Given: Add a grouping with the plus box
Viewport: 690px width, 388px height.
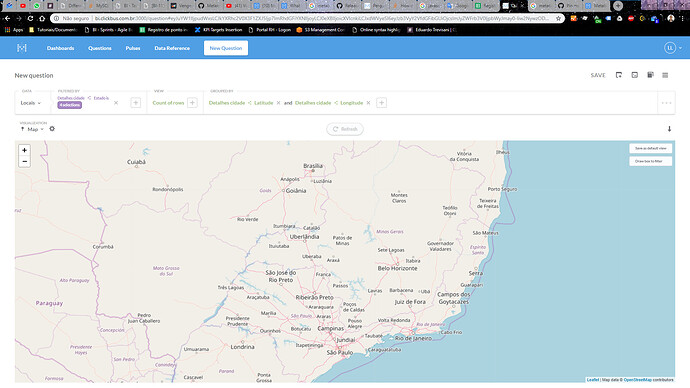Looking at the screenshot, I should (382, 103).
